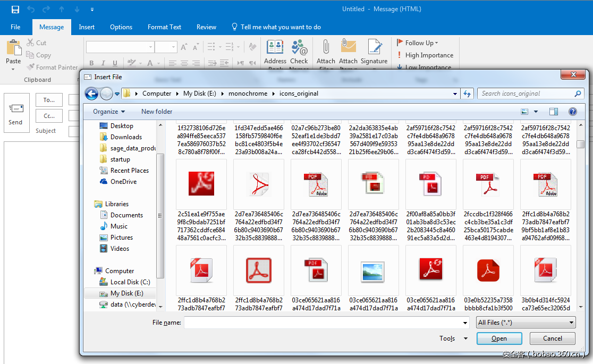Select Local Disk (C:) in navigation tree
Viewport: 593px width, 364px height.
130,282
